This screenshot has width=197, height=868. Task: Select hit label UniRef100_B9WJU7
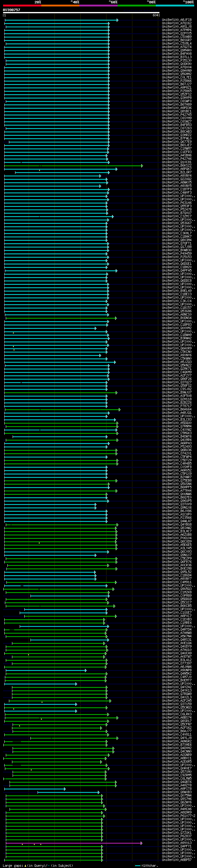pos(177,393)
